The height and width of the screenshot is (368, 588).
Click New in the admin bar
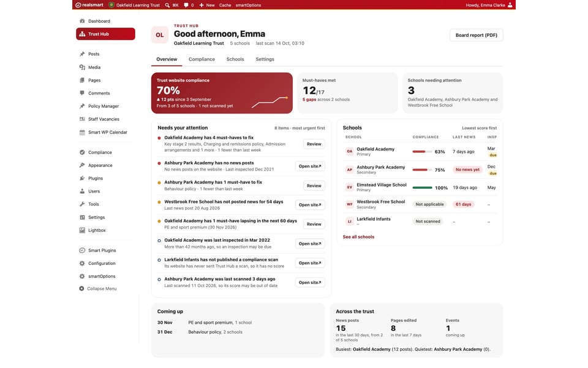click(207, 6)
